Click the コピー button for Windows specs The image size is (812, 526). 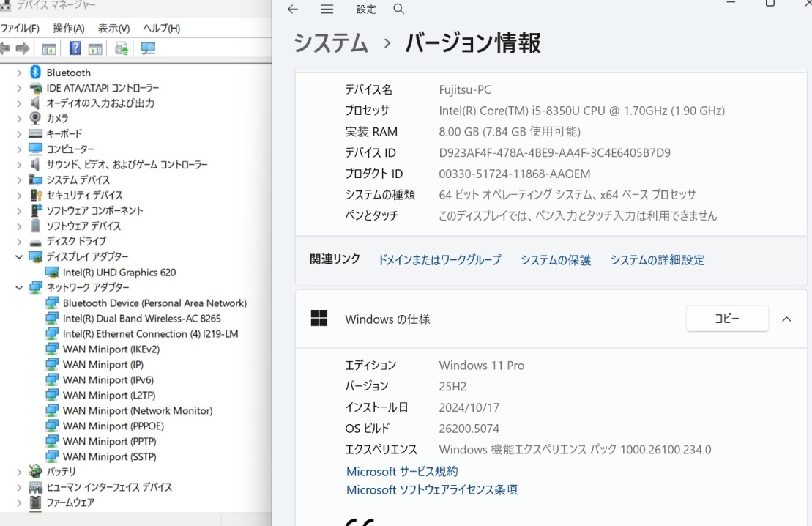(x=727, y=318)
